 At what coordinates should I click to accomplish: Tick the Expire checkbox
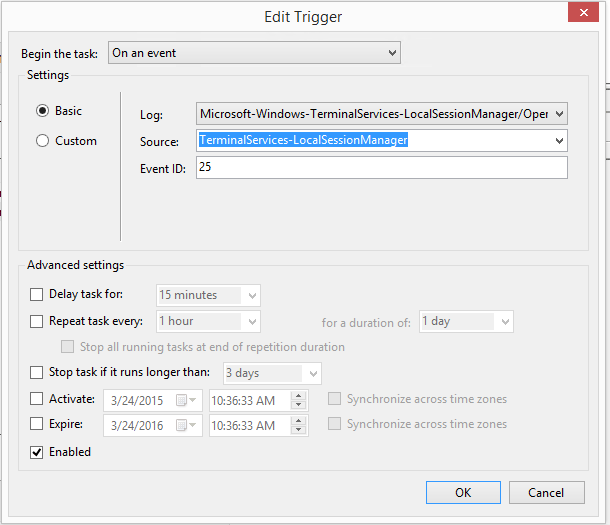point(37,425)
